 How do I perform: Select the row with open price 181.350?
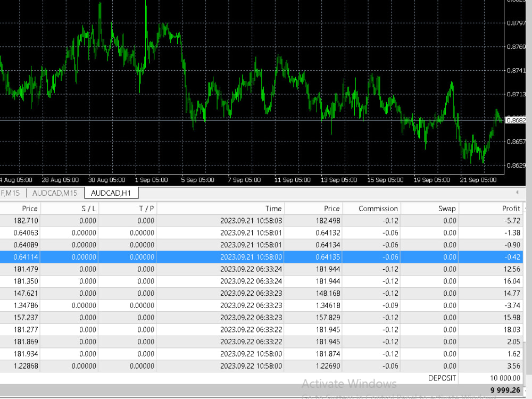pos(261,281)
